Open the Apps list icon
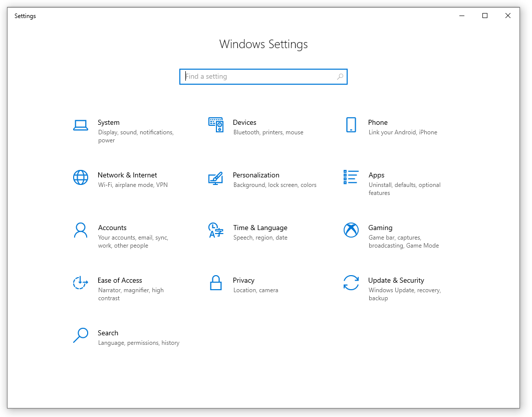Screen dimensions: 532x417 coord(351,177)
